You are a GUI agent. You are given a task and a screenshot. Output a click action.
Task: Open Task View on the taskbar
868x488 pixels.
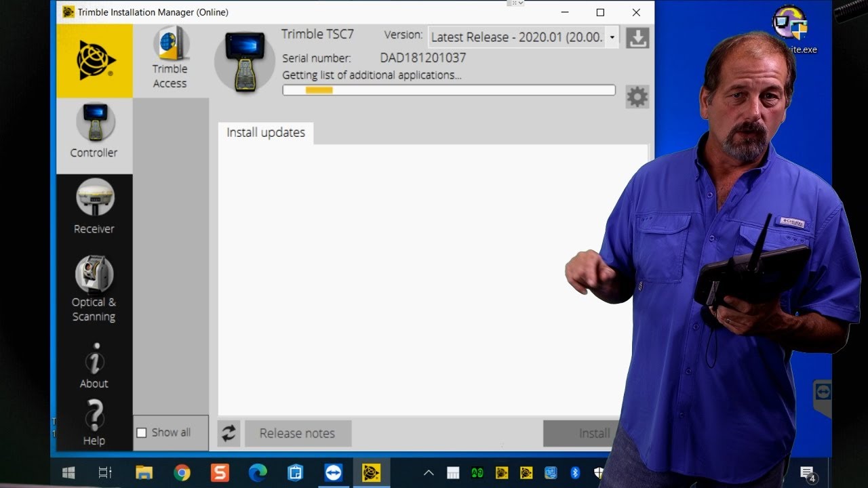[x=105, y=473]
